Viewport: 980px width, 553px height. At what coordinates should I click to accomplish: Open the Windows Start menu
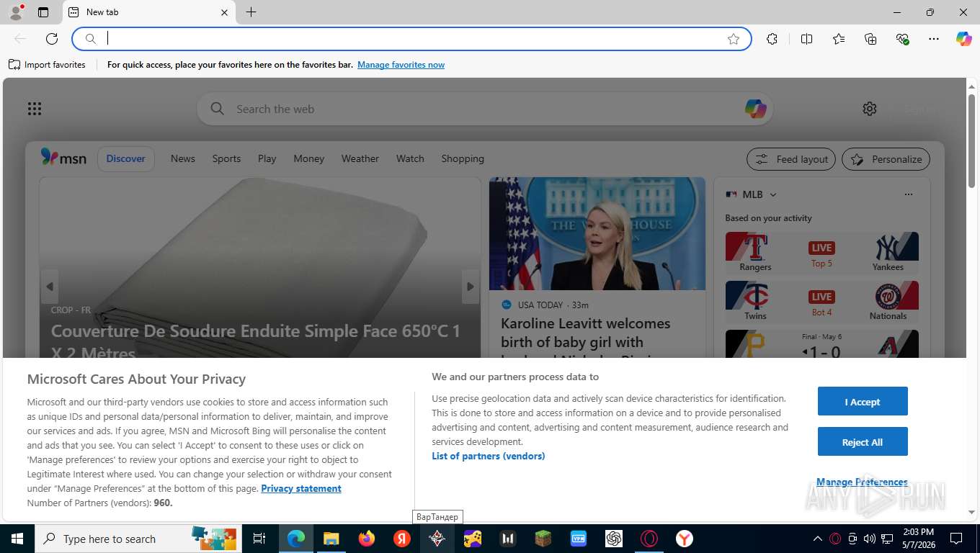(x=17, y=539)
